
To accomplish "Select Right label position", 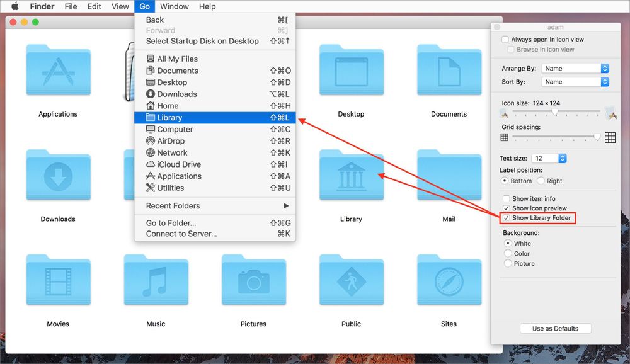I will tap(541, 181).
